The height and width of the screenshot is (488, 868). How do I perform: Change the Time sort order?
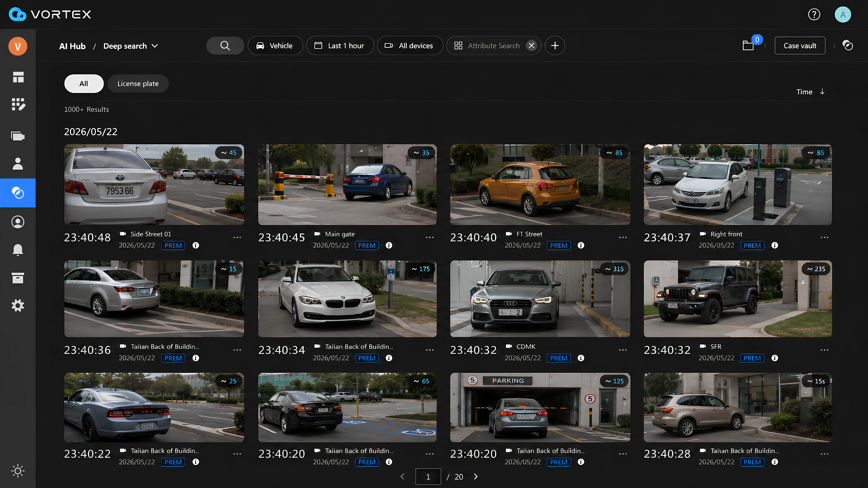click(x=811, y=92)
